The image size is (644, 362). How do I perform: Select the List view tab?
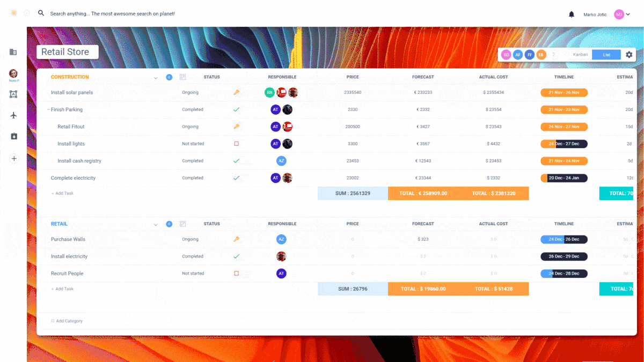(x=606, y=55)
